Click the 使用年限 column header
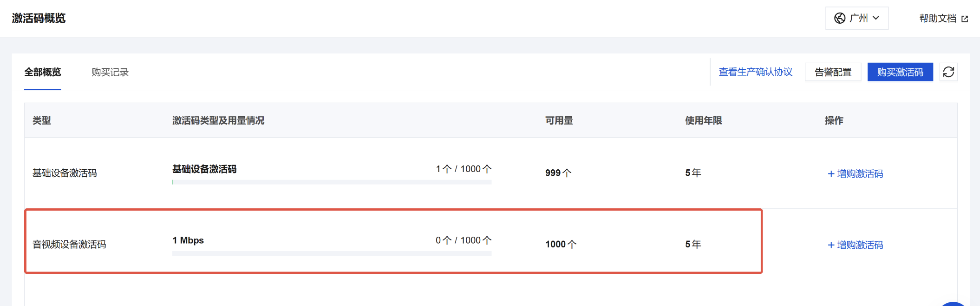The height and width of the screenshot is (306, 980). coord(703,120)
